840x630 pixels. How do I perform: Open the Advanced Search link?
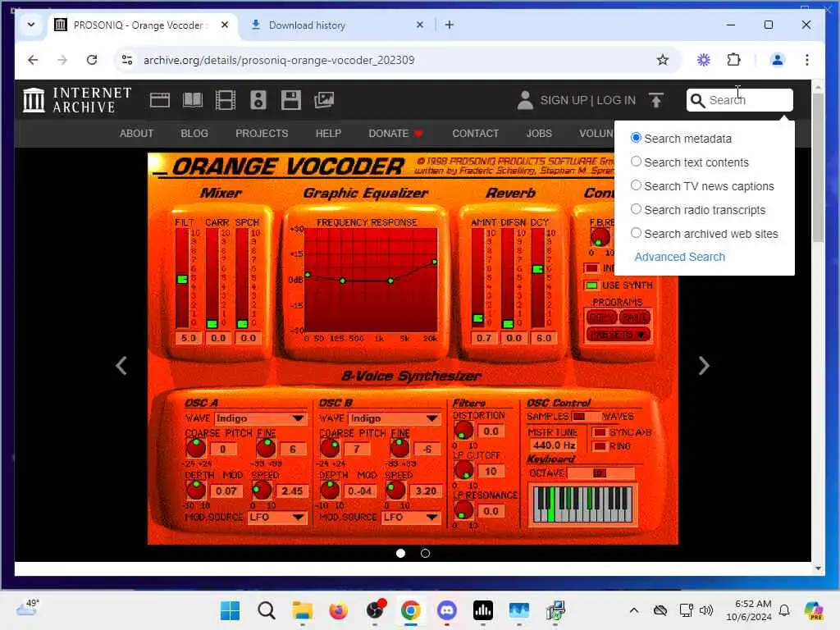click(680, 257)
